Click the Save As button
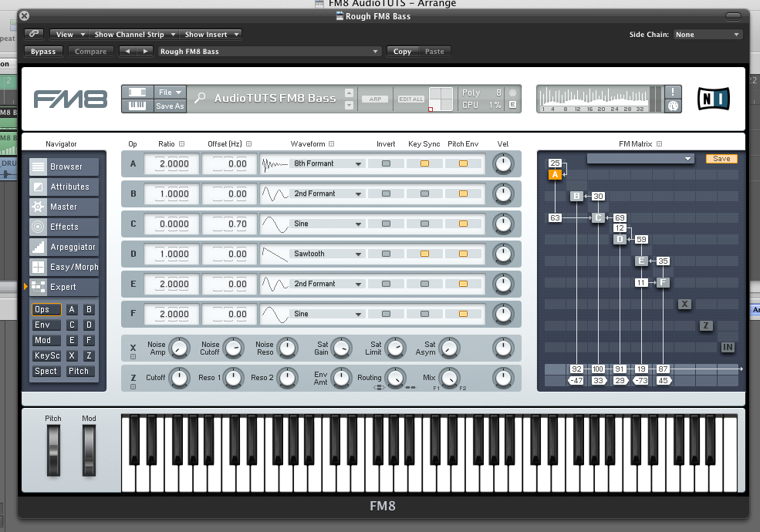 point(170,106)
